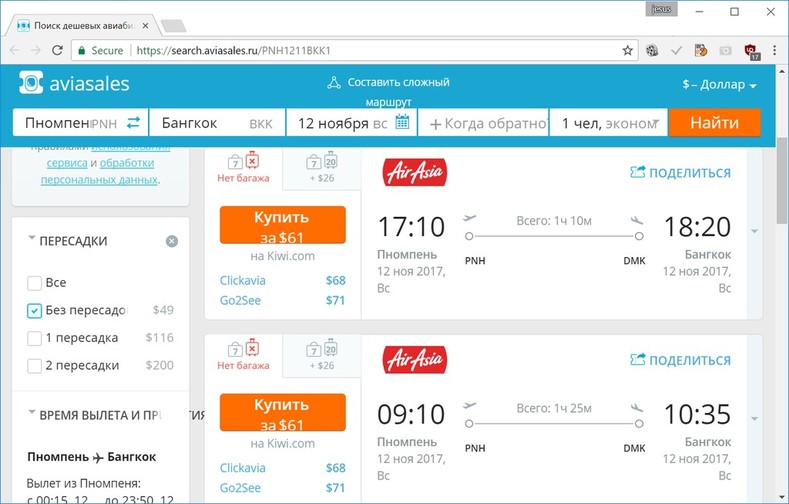Click the camera extension icon
Viewport: 789px width, 504px height.
pyautogui.click(x=725, y=50)
